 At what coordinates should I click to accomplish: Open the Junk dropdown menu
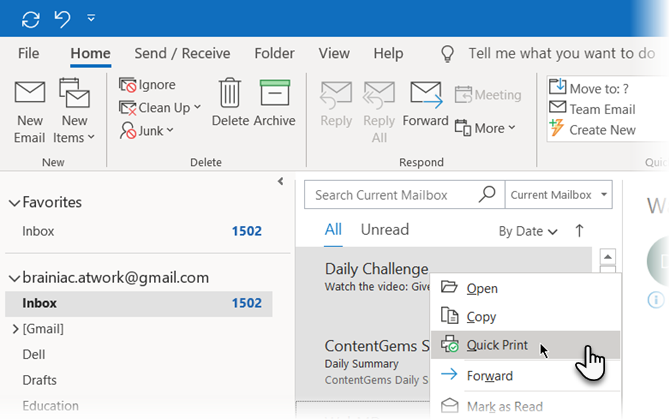click(x=147, y=130)
